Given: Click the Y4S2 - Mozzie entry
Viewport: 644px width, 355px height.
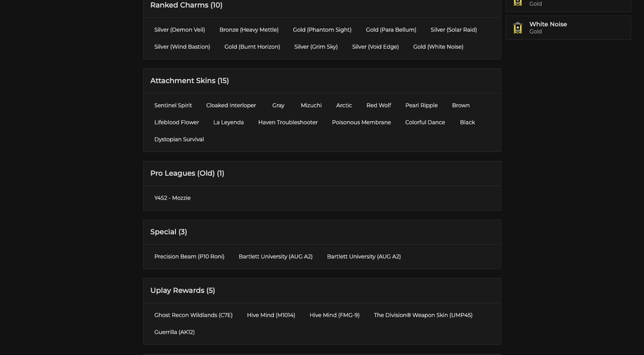Looking at the screenshot, I should pyautogui.click(x=172, y=198).
